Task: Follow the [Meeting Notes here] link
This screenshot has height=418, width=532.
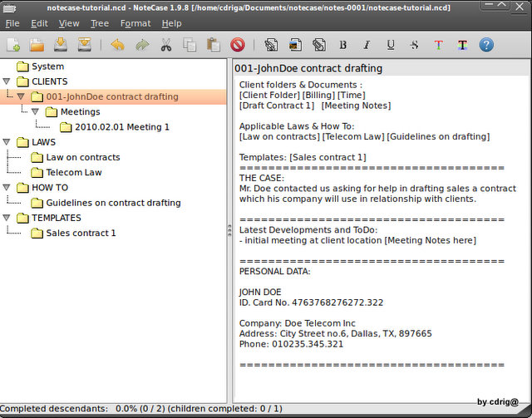Action: [x=431, y=240]
